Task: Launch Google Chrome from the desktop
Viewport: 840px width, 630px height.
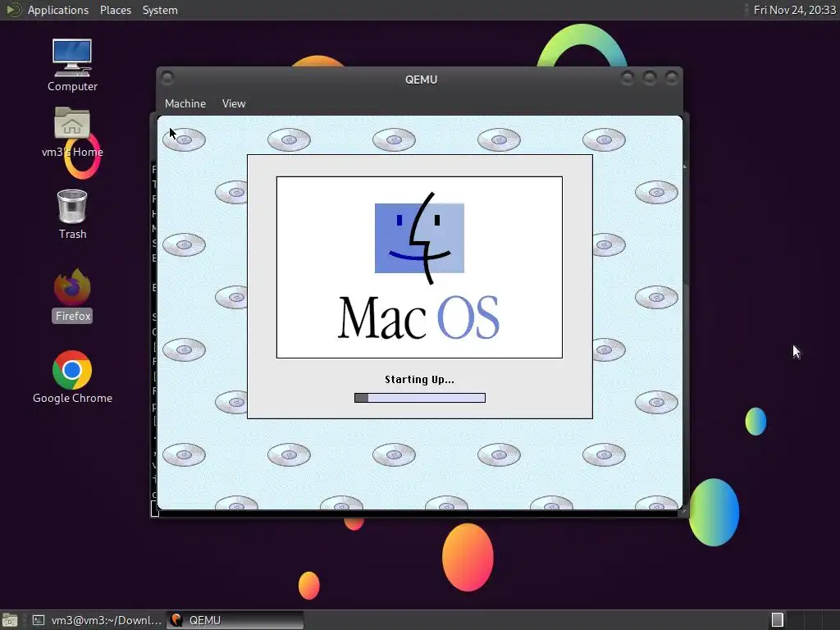Action: [72, 377]
